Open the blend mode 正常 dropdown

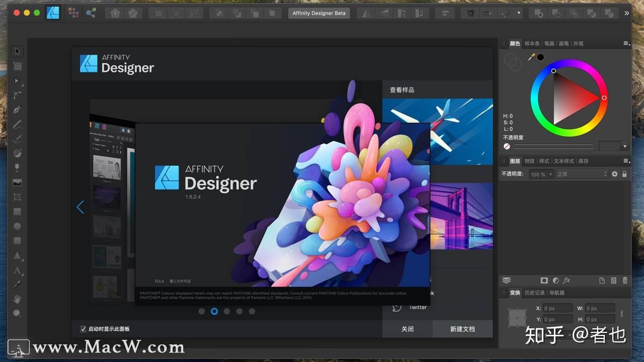pos(582,174)
